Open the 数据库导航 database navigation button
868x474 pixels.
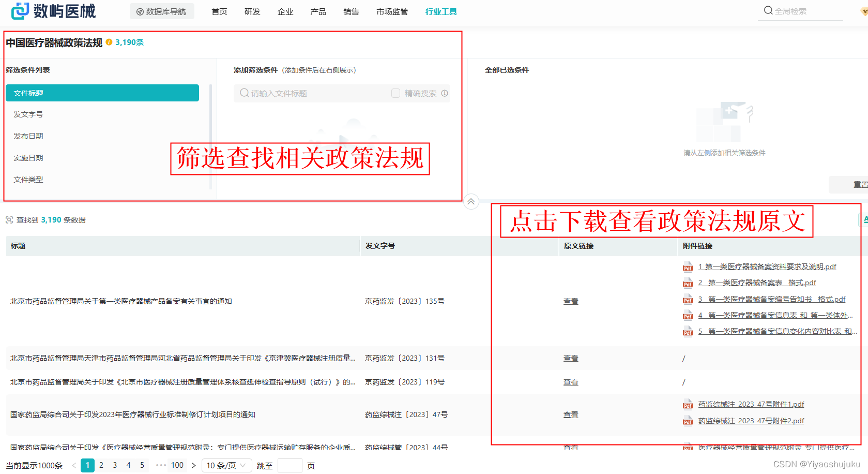coord(162,11)
